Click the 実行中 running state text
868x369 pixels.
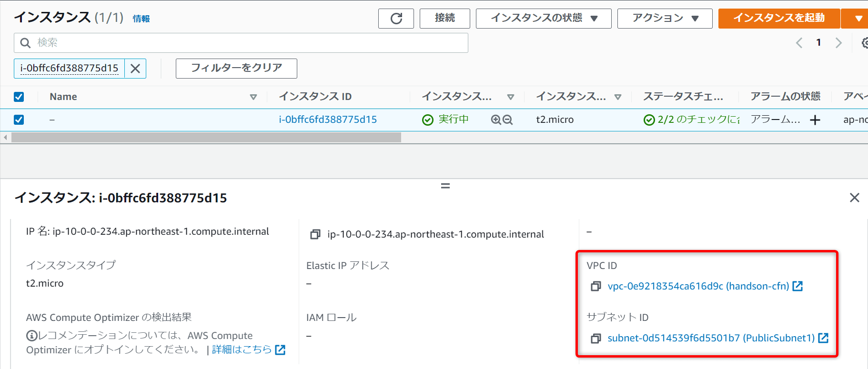point(454,120)
